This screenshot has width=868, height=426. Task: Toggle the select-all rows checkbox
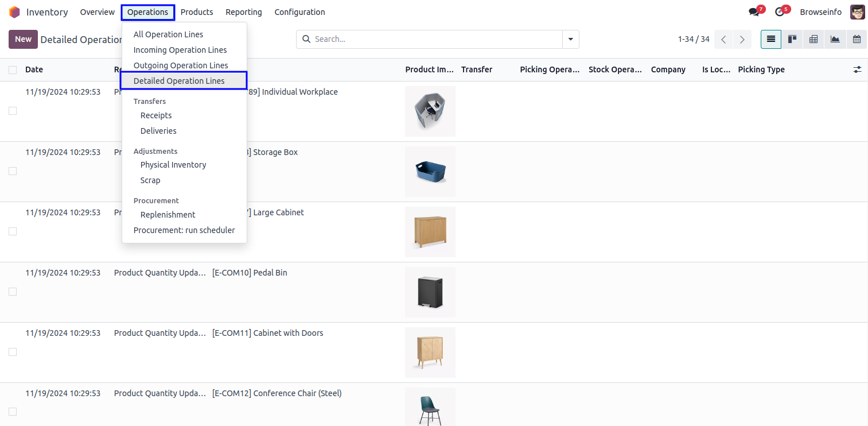point(13,70)
